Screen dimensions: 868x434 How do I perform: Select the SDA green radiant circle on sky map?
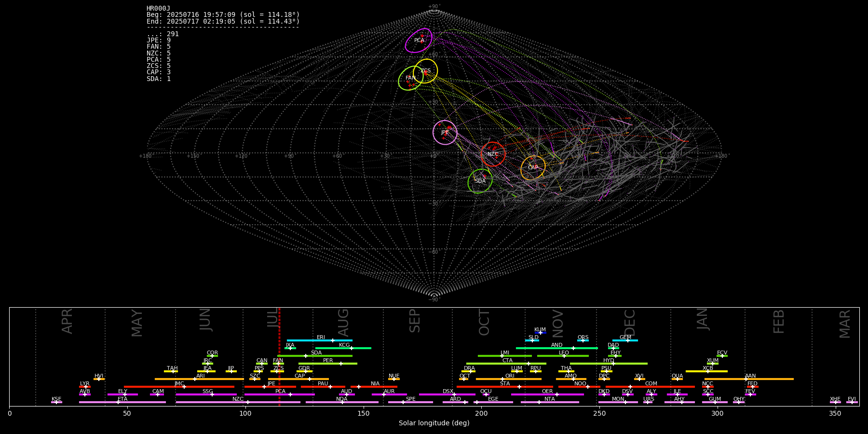tap(480, 181)
